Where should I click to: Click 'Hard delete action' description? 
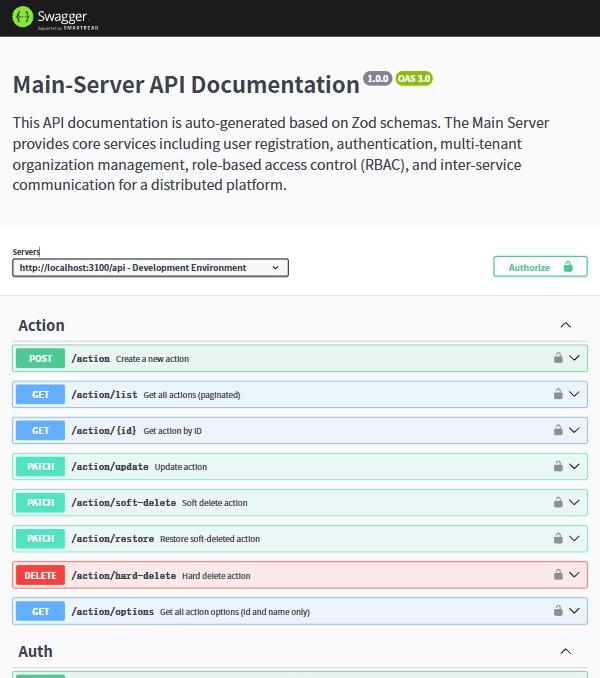coord(216,576)
